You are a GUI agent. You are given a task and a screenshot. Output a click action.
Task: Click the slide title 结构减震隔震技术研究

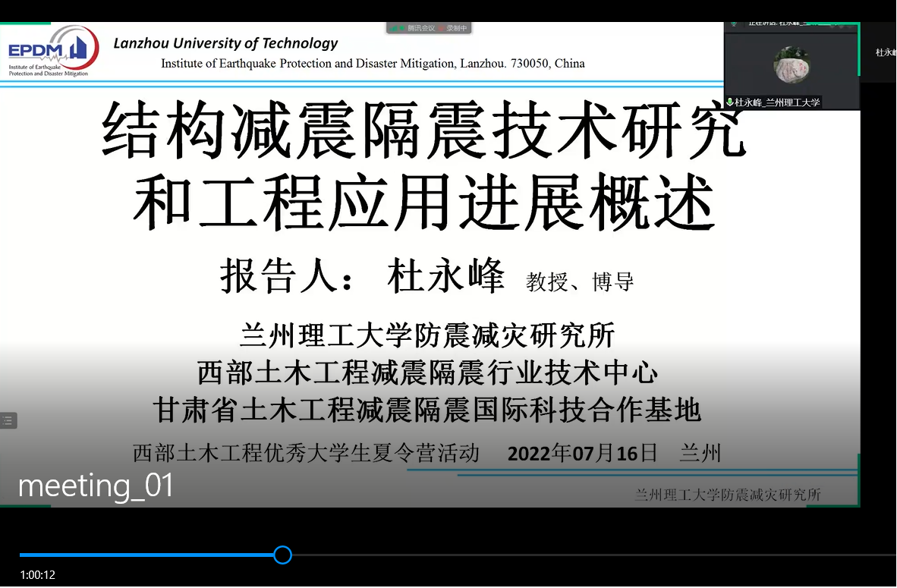[425, 132]
